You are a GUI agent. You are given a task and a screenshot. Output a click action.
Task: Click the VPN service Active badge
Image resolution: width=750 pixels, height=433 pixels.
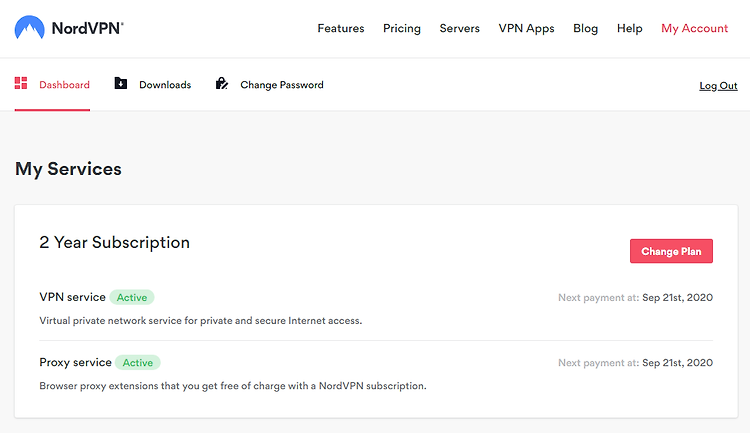tap(132, 297)
